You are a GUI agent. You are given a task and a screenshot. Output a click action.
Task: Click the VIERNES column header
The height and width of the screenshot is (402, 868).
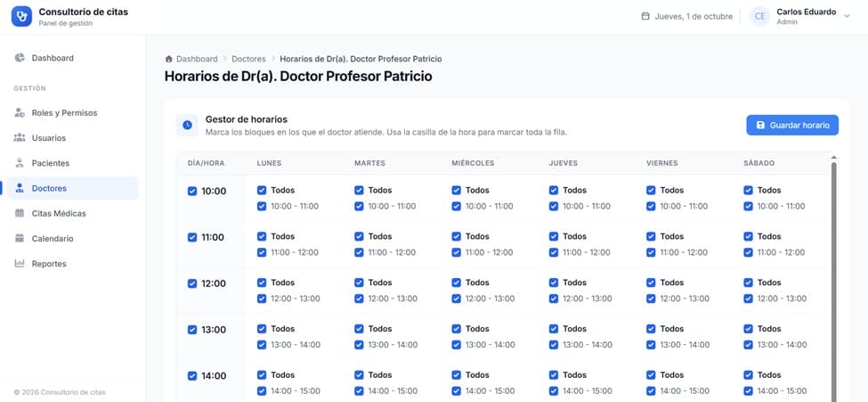[662, 163]
